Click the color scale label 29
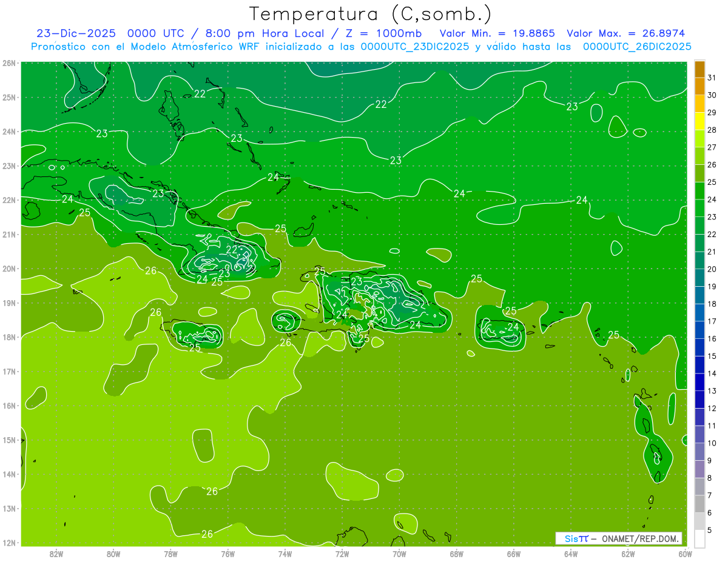Image resolution: width=728 pixels, height=562 pixels. point(712,112)
